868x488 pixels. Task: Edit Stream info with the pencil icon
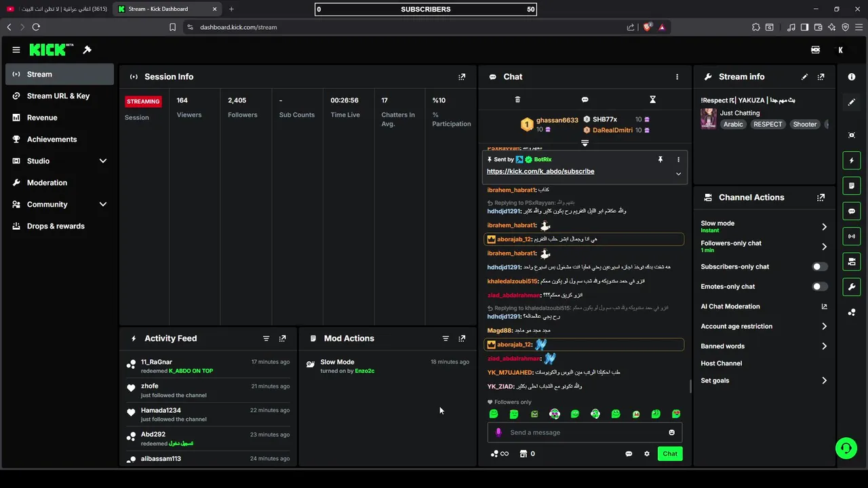coord(805,77)
